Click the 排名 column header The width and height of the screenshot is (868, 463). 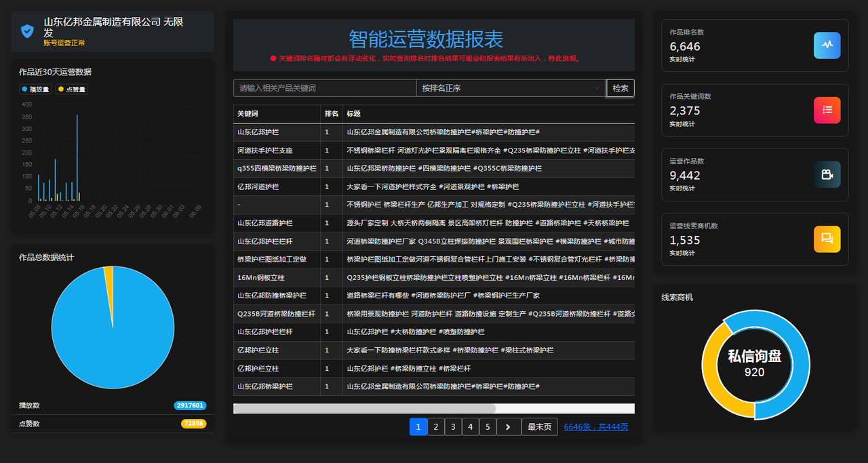pos(332,114)
